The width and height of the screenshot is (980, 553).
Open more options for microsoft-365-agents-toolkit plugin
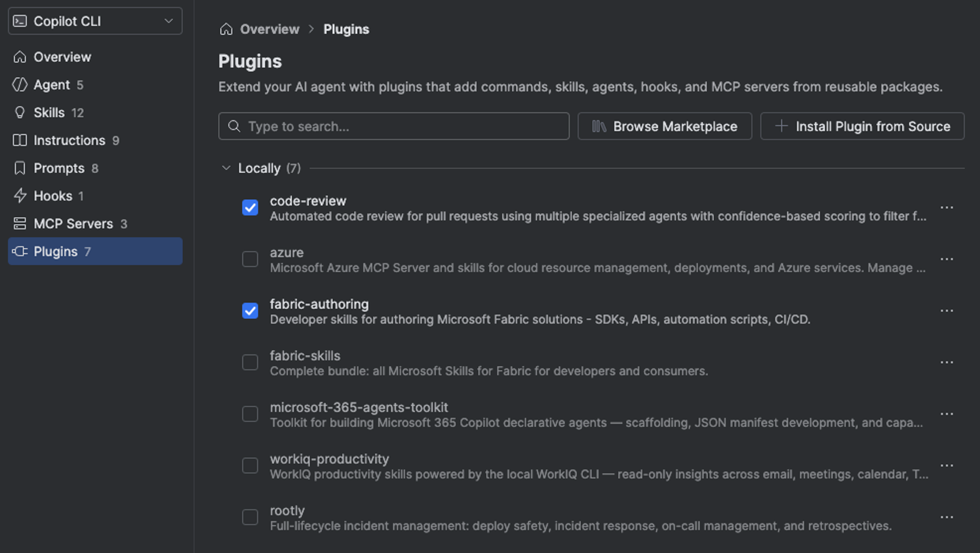[x=947, y=414]
